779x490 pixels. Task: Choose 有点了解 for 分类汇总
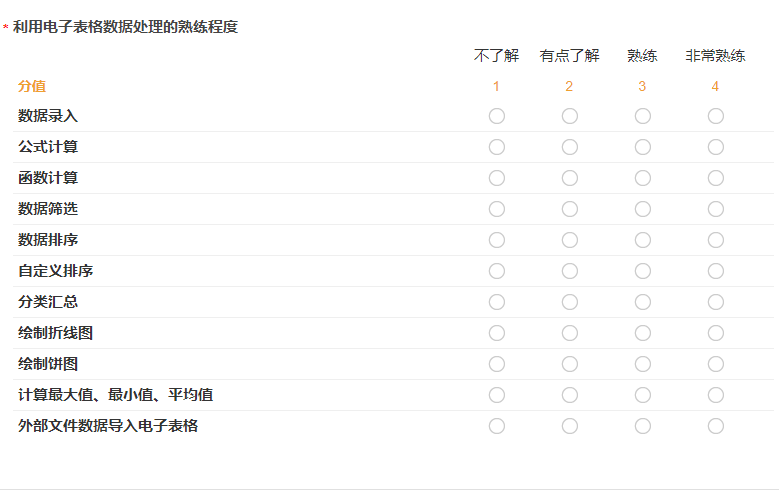tap(570, 302)
